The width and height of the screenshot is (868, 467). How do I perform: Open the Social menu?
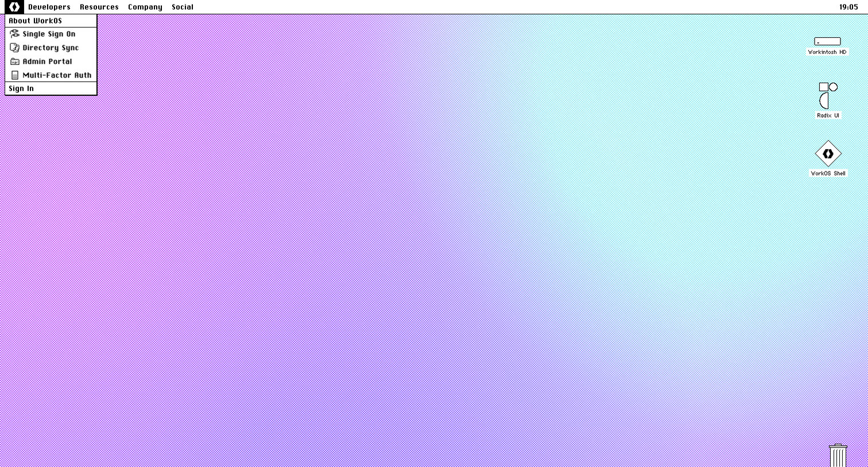[183, 7]
